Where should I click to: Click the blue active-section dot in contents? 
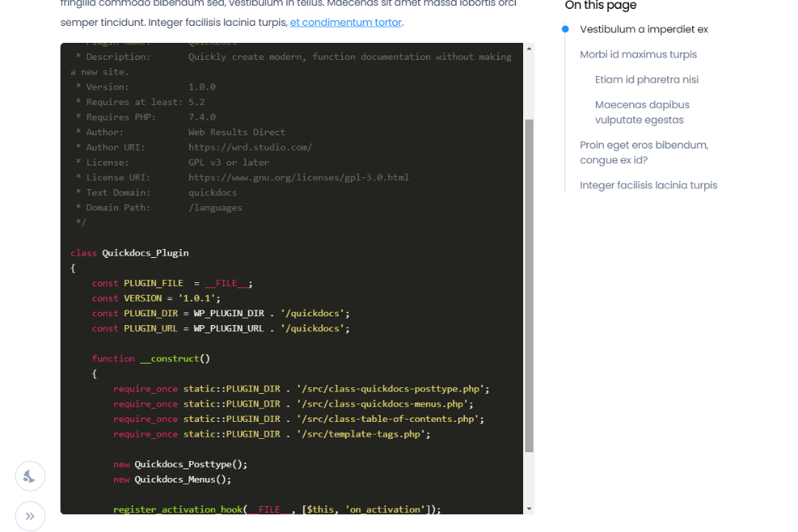point(565,30)
